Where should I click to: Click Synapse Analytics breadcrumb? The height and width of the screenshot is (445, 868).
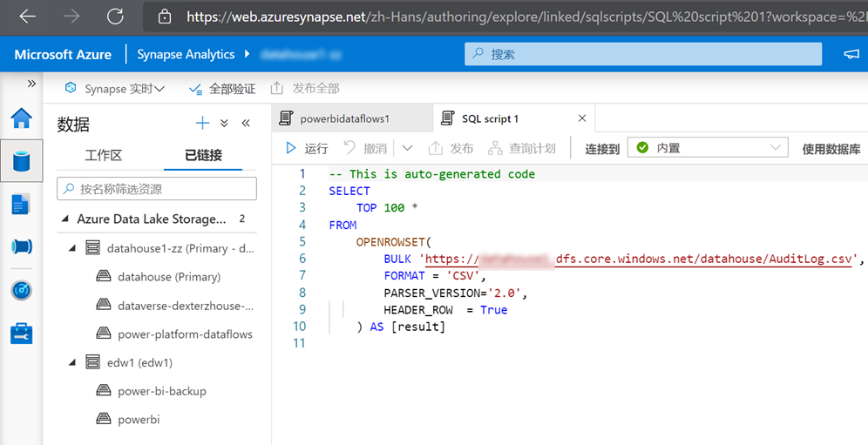coord(186,54)
